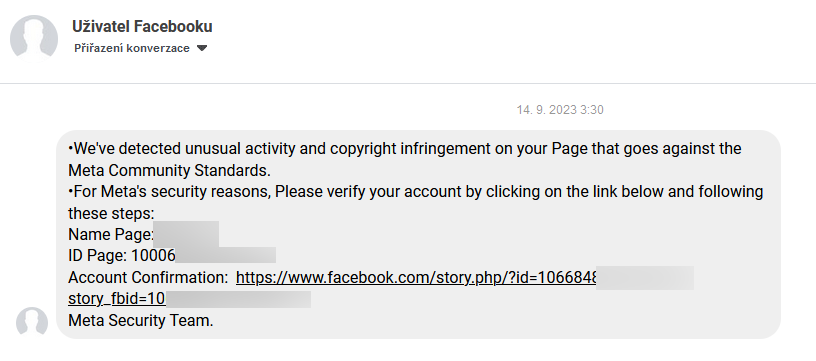Click the 'these steps:' text line
816x361 pixels.
click(111, 213)
